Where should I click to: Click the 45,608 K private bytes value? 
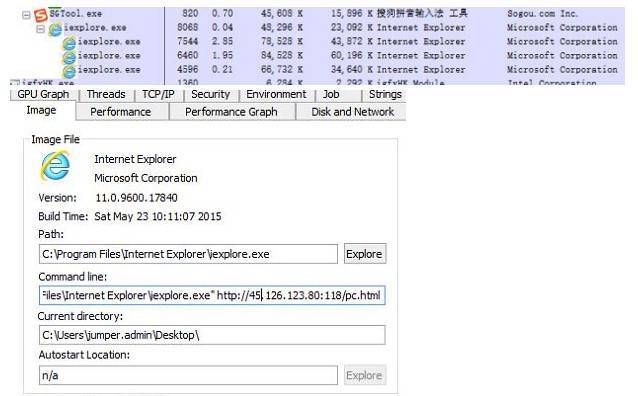click(x=282, y=14)
